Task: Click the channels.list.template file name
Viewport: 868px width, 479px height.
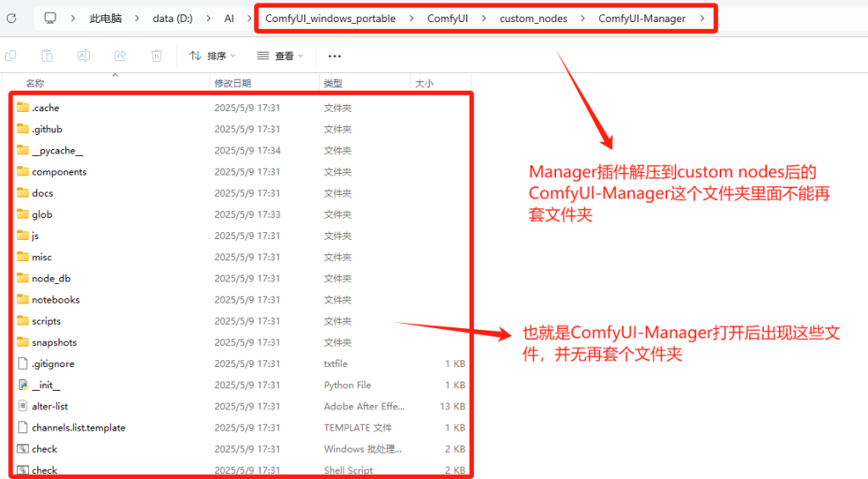Action: (x=79, y=427)
